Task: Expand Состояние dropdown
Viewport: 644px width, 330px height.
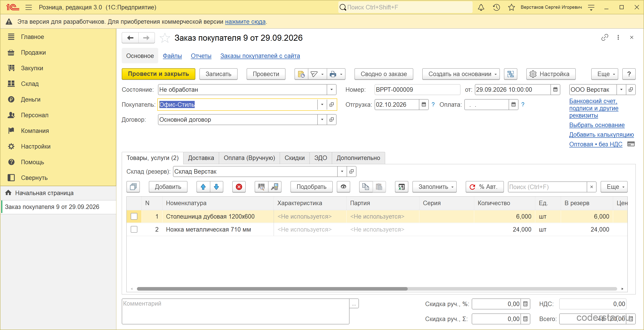Action: (331, 89)
